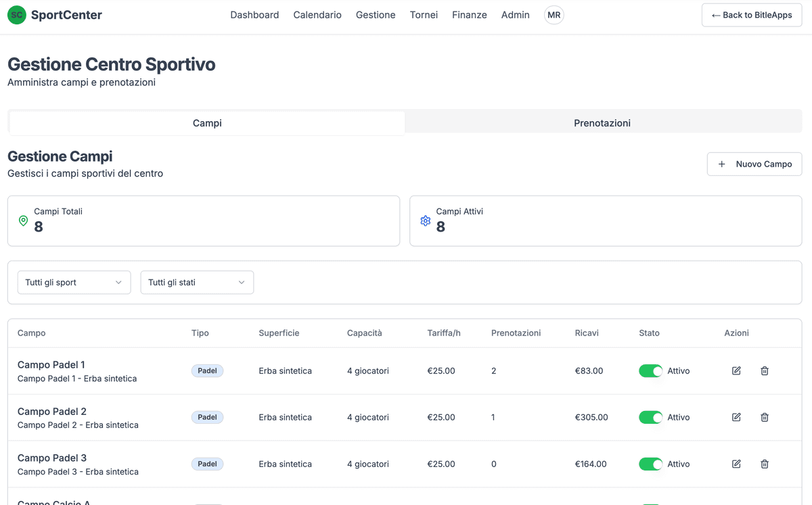
Task: Click the Capacità column header
Action: [x=365, y=333]
